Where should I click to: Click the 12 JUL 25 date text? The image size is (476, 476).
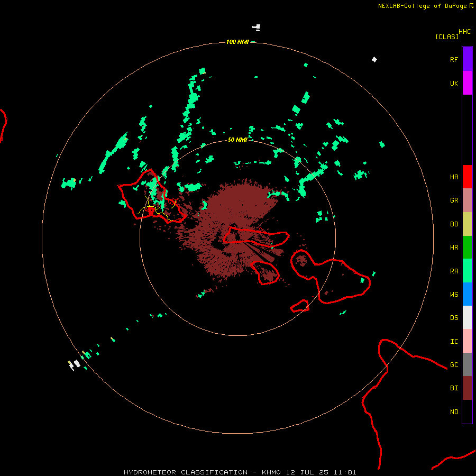(x=307, y=472)
